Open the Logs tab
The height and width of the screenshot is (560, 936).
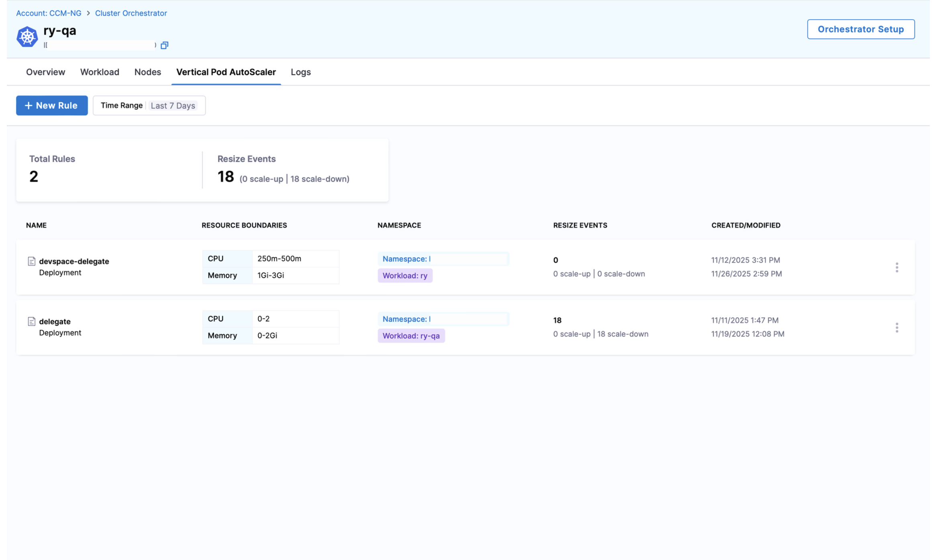[300, 72]
